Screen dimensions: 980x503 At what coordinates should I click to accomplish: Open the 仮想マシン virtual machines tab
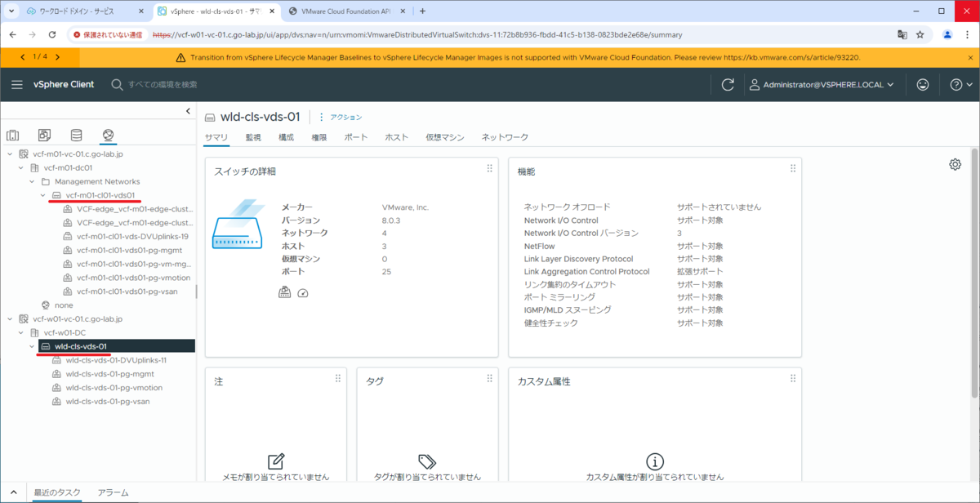click(444, 138)
